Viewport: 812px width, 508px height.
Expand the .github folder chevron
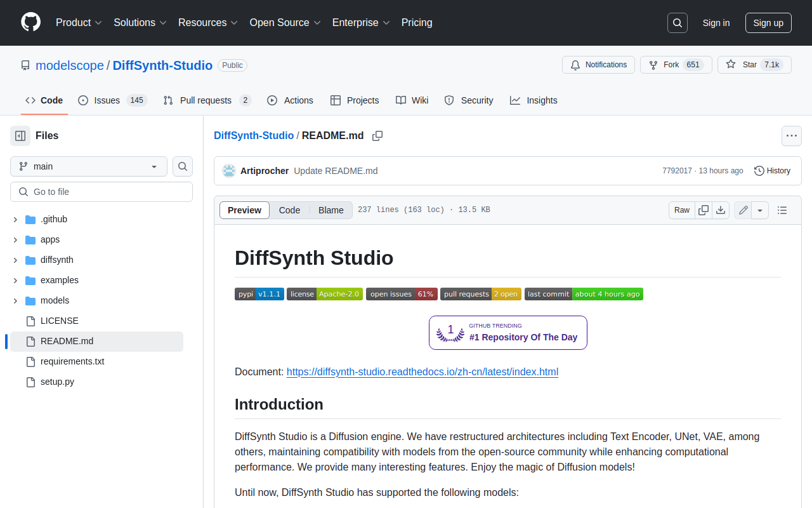pyautogui.click(x=15, y=219)
